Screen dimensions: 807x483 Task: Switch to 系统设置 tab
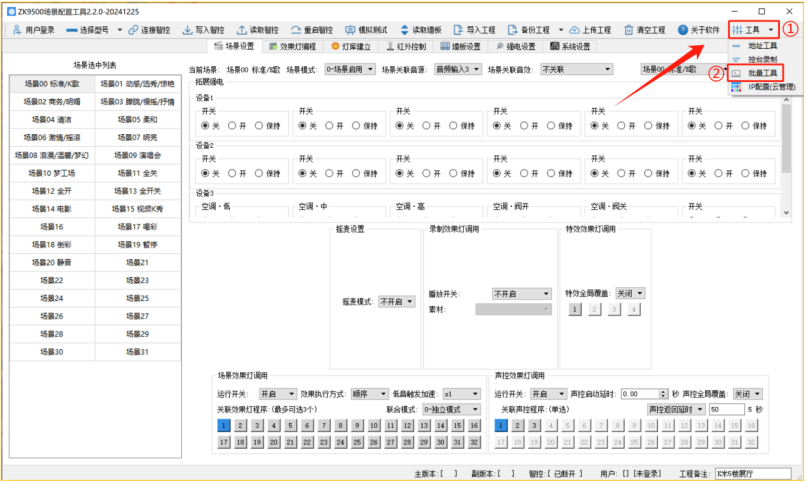click(570, 46)
